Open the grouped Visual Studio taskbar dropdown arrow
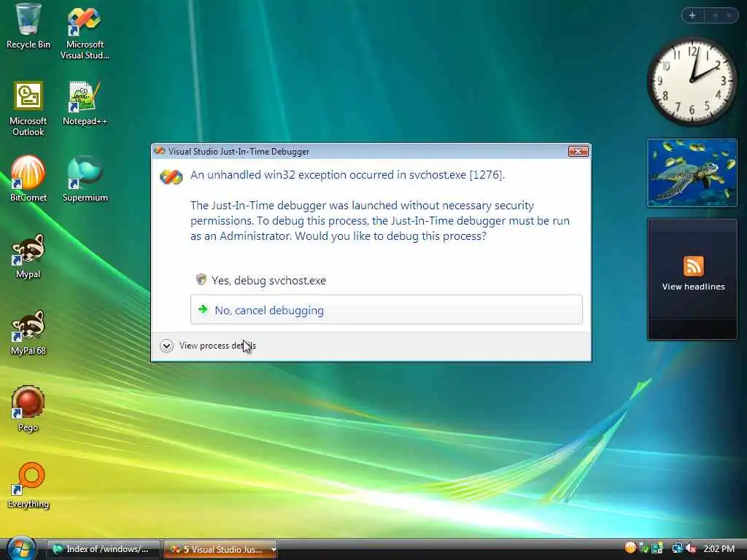The height and width of the screenshot is (560, 747). click(x=274, y=550)
